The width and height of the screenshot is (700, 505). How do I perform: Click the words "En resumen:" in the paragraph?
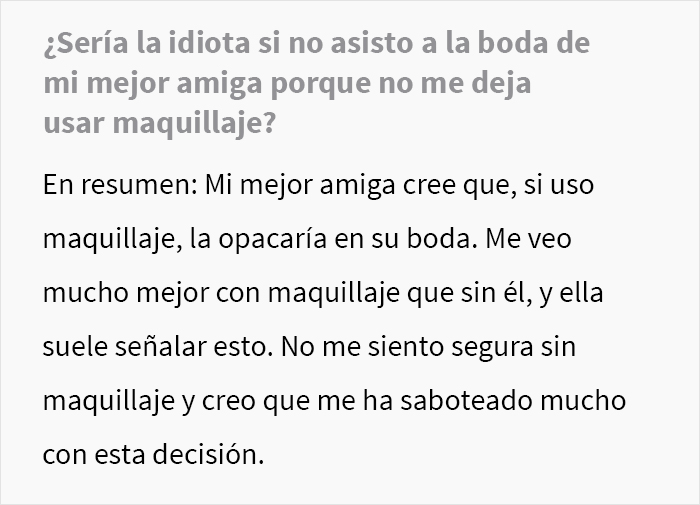[x=120, y=184]
